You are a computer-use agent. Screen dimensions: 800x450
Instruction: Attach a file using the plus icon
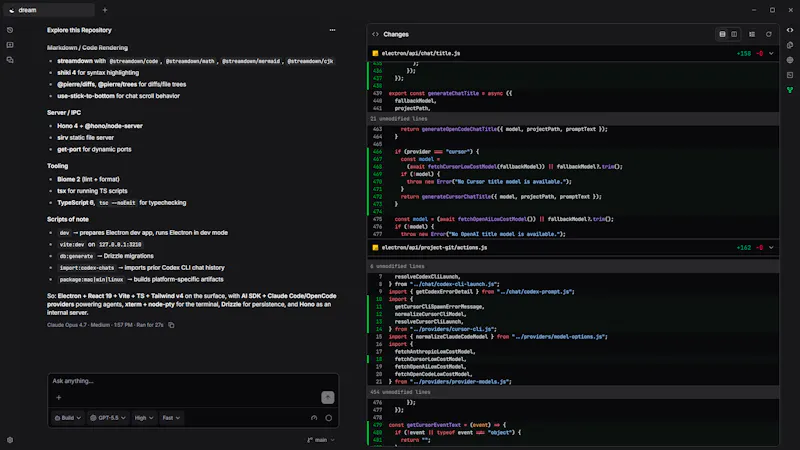click(x=59, y=397)
